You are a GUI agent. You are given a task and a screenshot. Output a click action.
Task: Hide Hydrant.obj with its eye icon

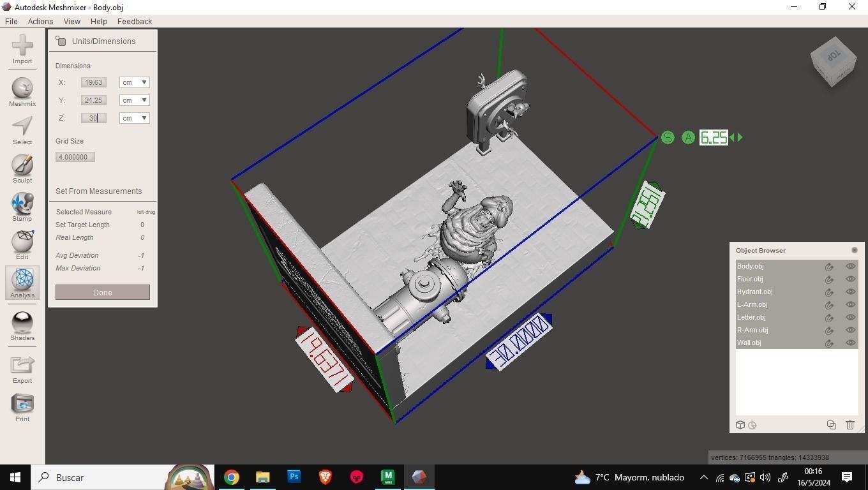pos(850,292)
